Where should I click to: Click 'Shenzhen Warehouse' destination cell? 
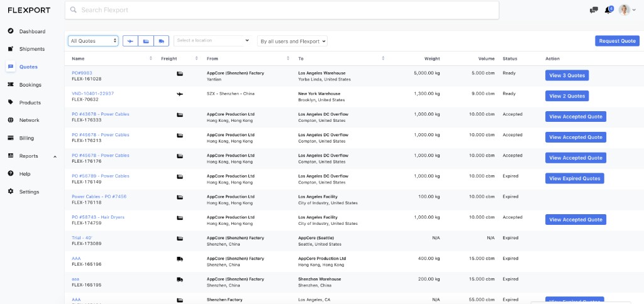[x=319, y=279]
